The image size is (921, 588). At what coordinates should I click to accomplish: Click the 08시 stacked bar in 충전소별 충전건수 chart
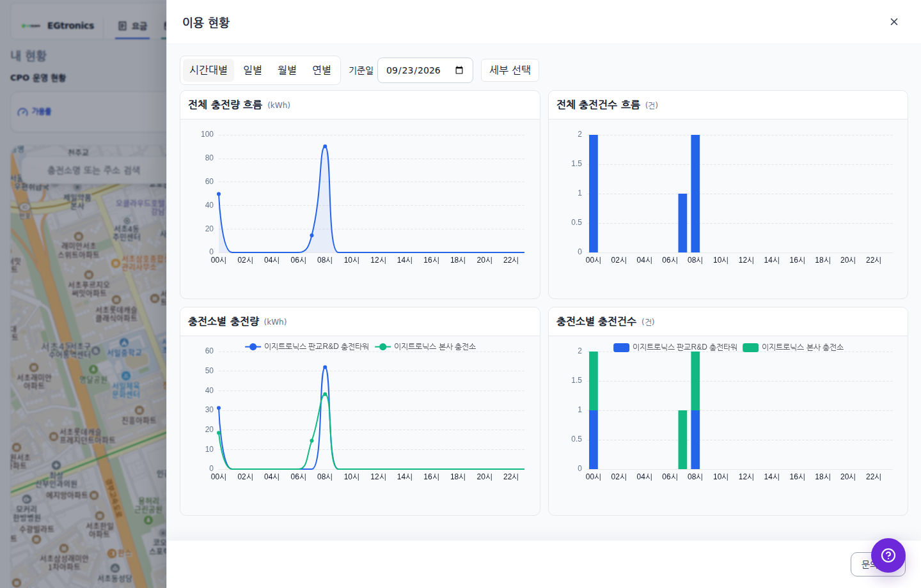(695, 410)
